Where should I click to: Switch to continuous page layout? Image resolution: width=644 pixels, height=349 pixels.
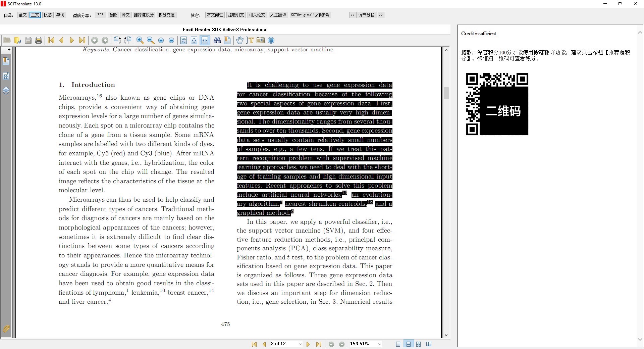tap(409, 344)
